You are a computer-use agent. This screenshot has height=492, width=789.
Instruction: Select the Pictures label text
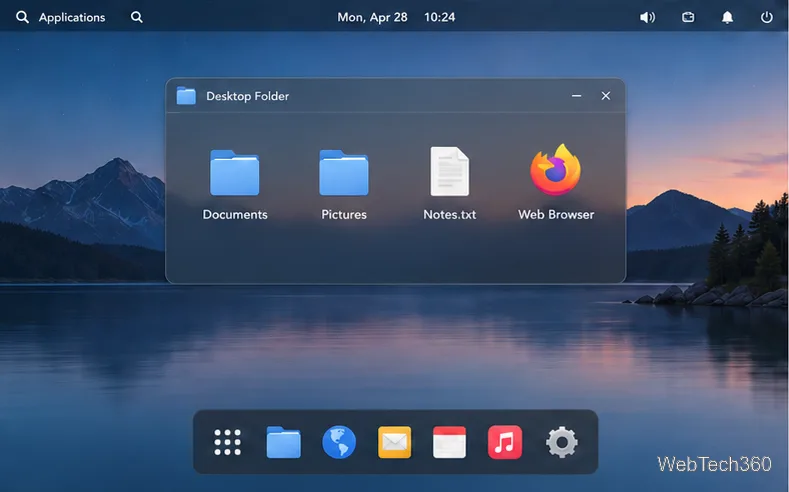[x=344, y=214]
